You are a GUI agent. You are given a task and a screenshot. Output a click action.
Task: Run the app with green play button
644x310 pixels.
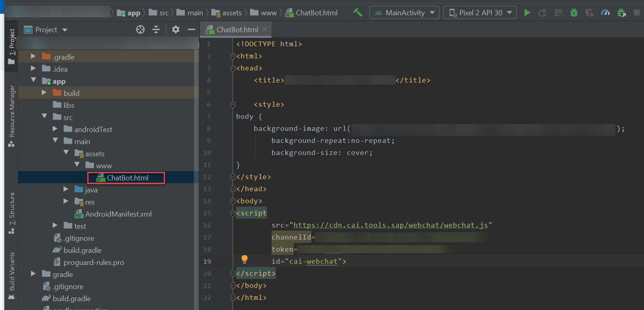click(x=527, y=12)
